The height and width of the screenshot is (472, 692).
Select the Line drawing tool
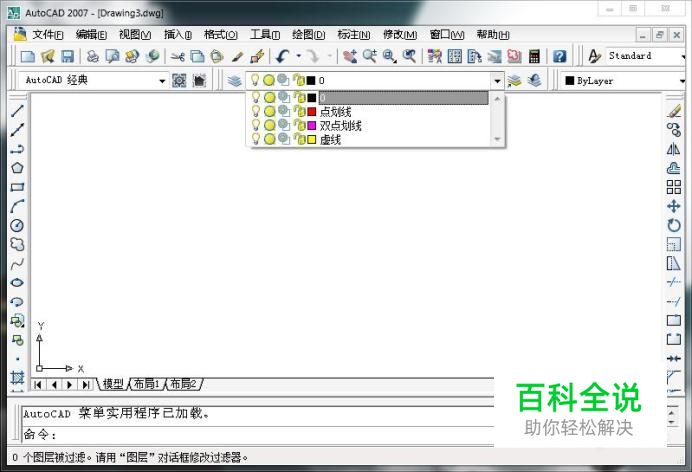click(17, 111)
